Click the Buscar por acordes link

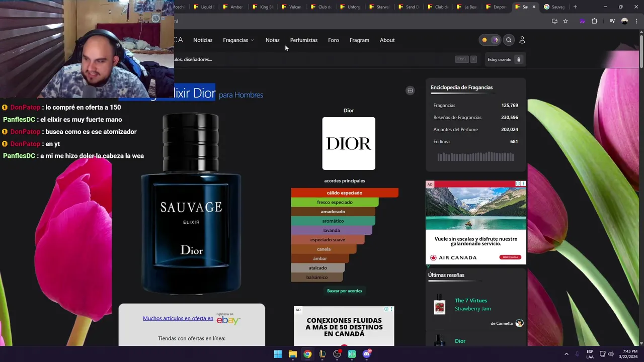coord(345,291)
